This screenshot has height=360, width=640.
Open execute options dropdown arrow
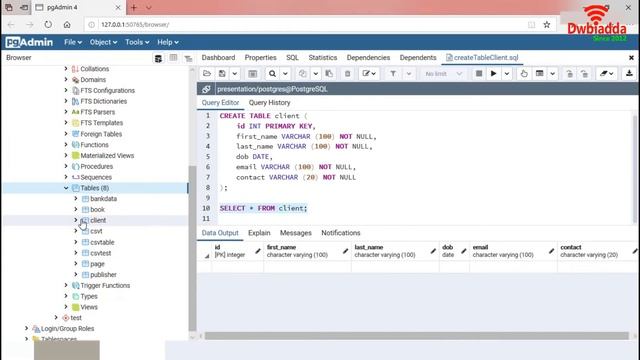507,73
